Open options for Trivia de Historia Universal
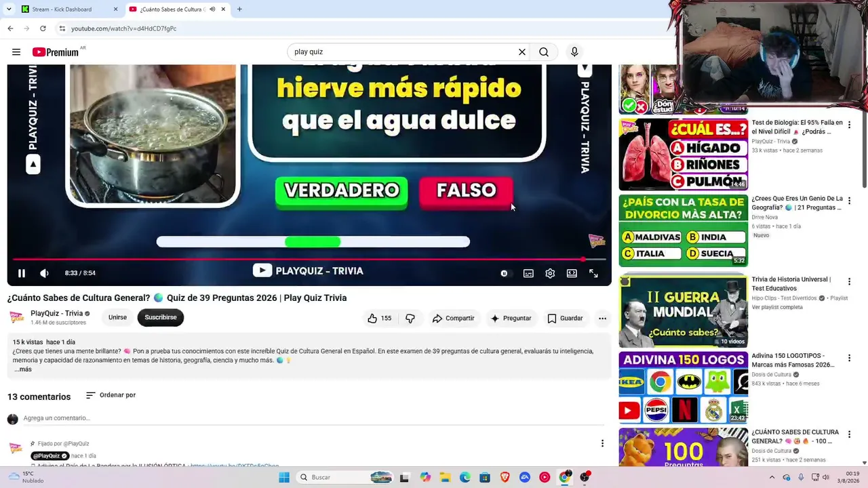The height and width of the screenshot is (488, 868). [849, 281]
